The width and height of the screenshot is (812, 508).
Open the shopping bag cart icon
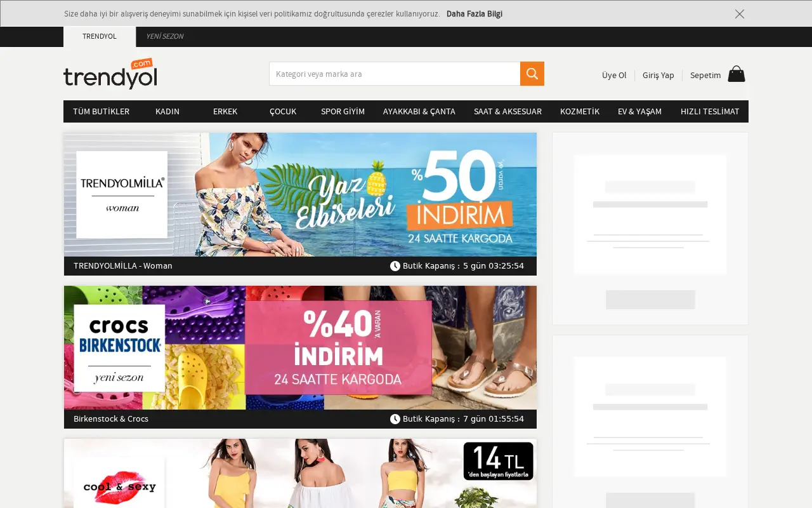tap(737, 74)
